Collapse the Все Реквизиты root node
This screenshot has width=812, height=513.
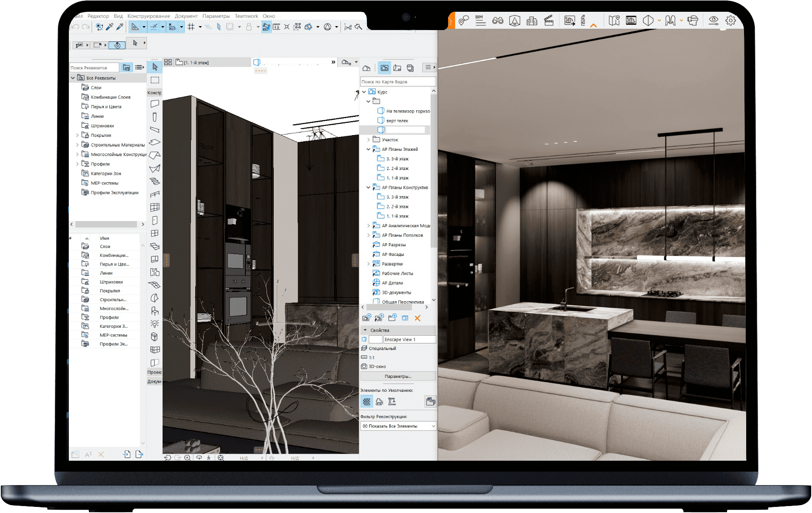73,78
